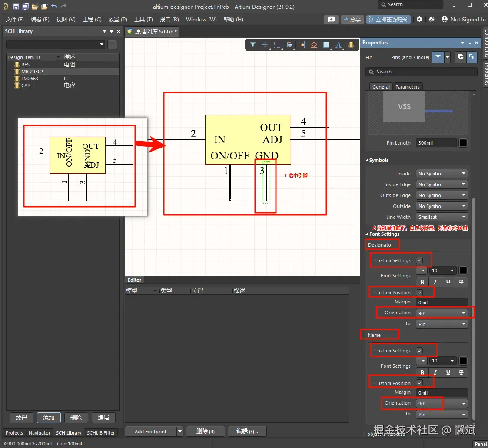Select the move/crosshair tool in the Active Bar
The height and width of the screenshot is (448, 488).
pyautogui.click(x=265, y=45)
